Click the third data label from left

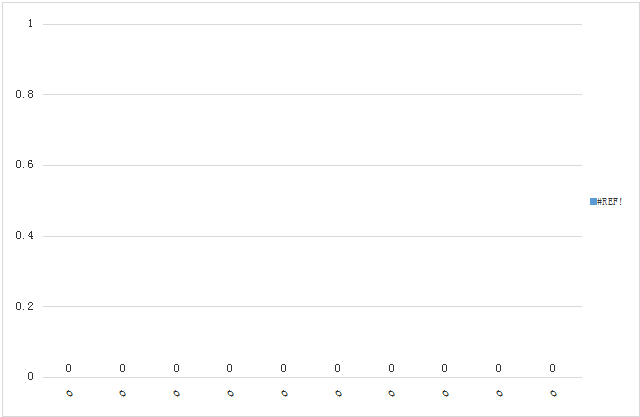pyautogui.click(x=176, y=368)
